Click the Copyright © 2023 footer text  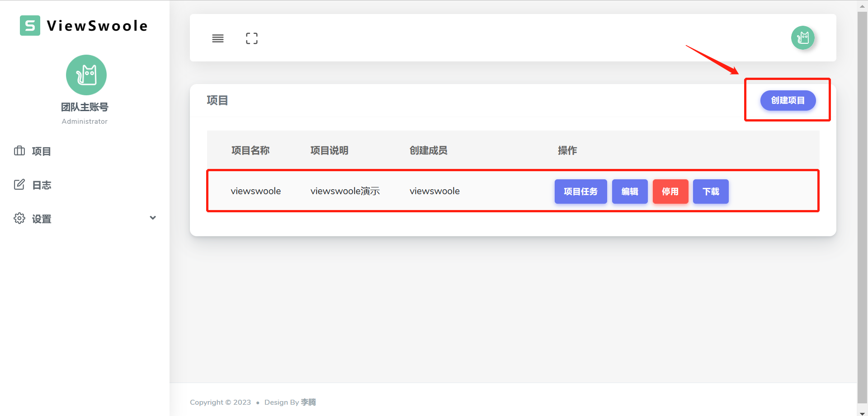(x=221, y=402)
